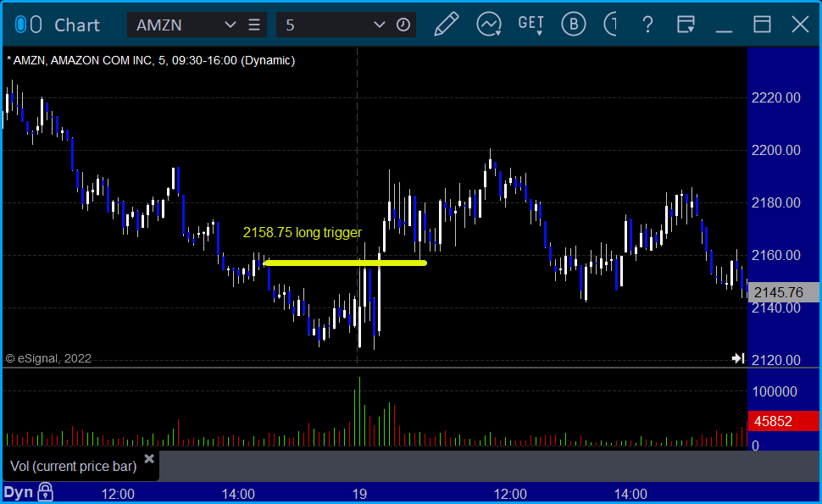Screen dimensions: 822x504
Task: Open the page layout dropdown icon
Action: (x=686, y=25)
